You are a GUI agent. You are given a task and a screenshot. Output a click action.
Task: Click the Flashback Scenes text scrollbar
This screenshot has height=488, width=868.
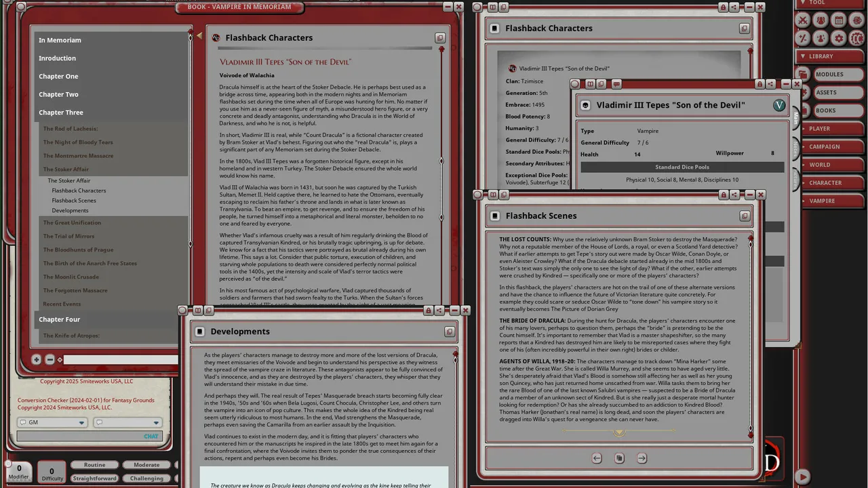pos(750,337)
